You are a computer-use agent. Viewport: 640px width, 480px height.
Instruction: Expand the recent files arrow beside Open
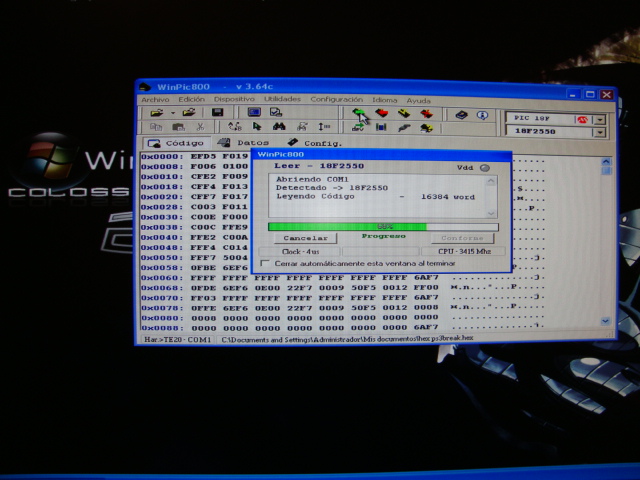click(173, 113)
